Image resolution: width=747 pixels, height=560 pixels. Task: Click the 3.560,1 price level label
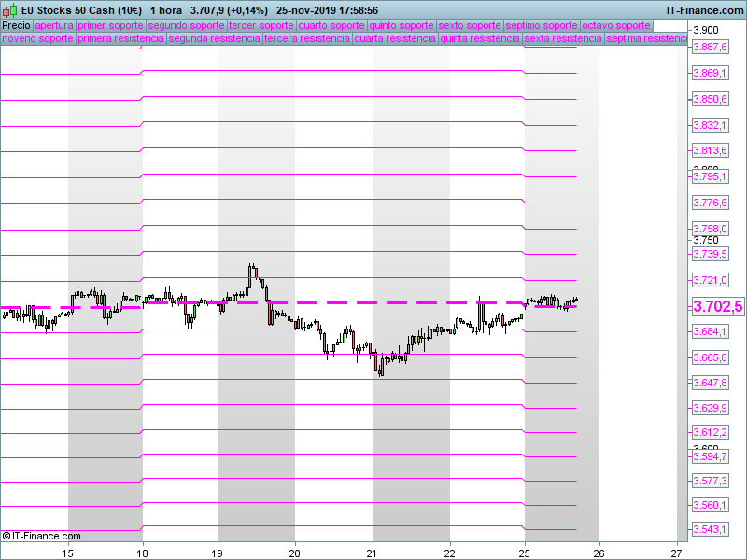pos(710,505)
